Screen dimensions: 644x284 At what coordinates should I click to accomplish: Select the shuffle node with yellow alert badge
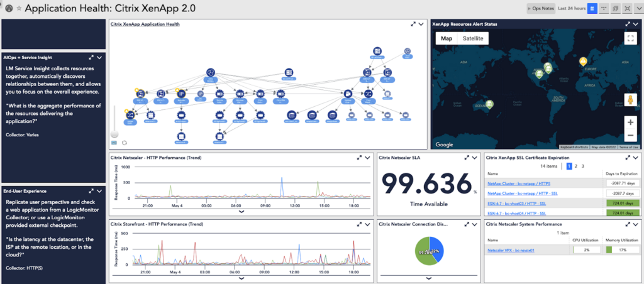(130, 114)
